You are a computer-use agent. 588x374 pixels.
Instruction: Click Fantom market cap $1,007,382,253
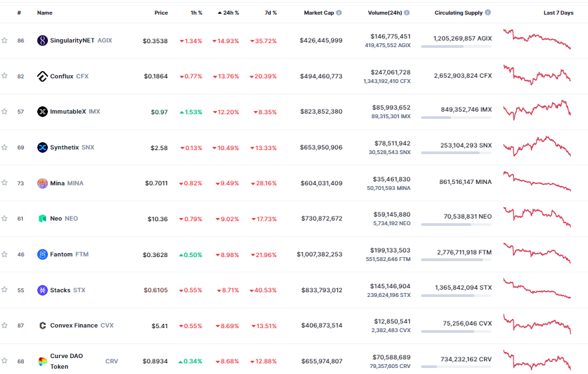click(319, 254)
